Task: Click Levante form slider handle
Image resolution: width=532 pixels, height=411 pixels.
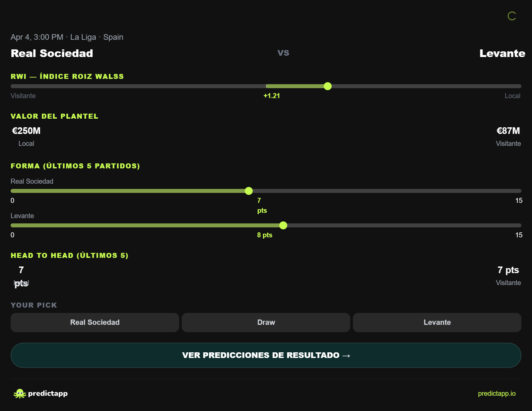Action: 283,225
